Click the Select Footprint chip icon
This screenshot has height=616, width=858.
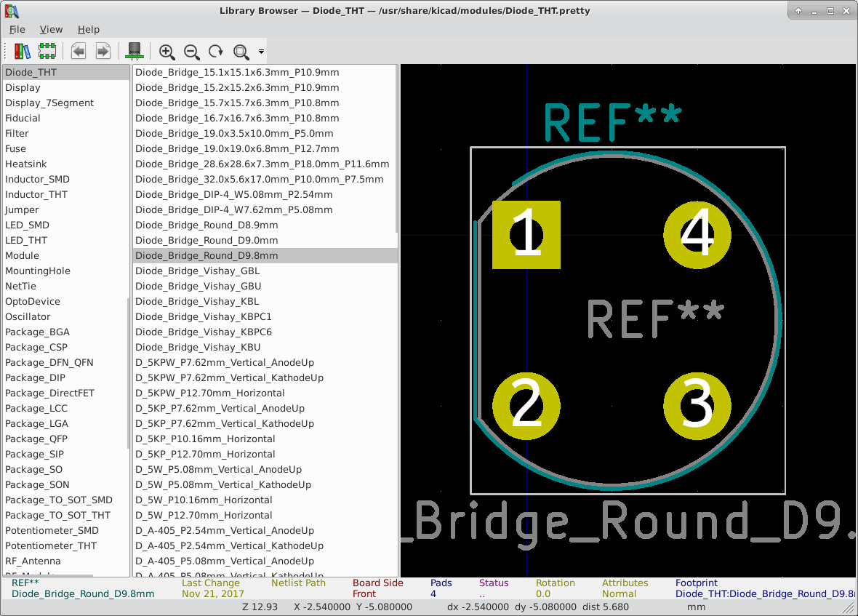[x=47, y=52]
